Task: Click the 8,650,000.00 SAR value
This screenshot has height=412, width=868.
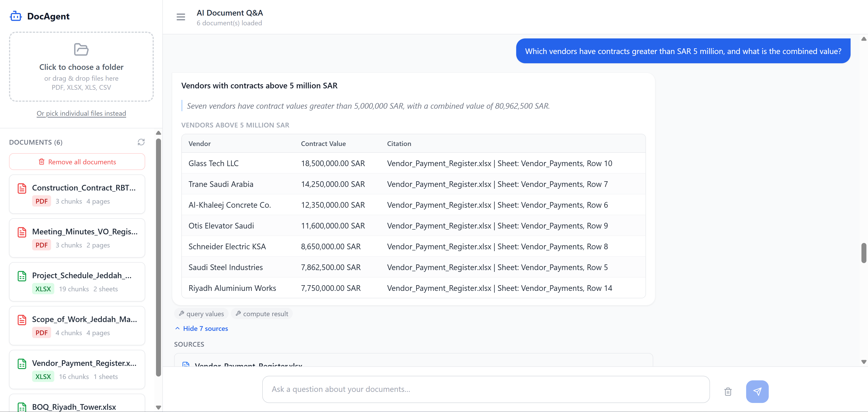Action: [331, 247]
